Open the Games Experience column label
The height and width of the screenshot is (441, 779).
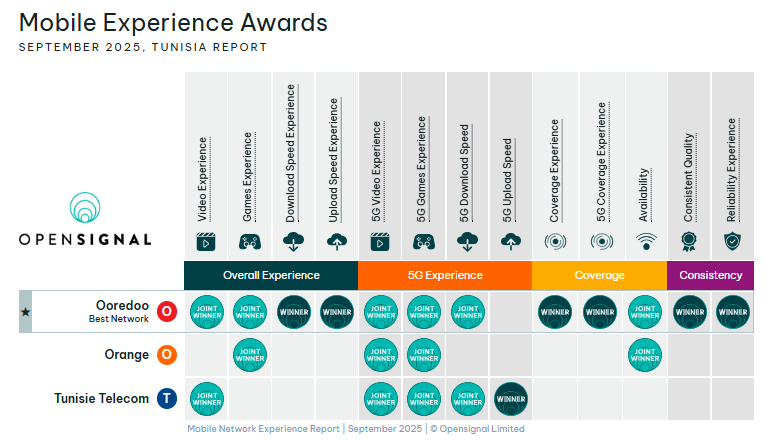tap(247, 176)
